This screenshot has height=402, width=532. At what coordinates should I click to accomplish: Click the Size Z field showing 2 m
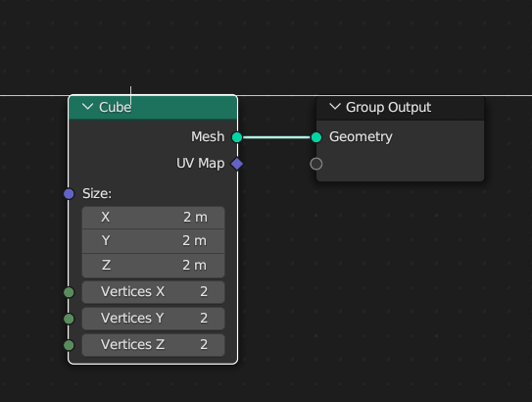(153, 266)
